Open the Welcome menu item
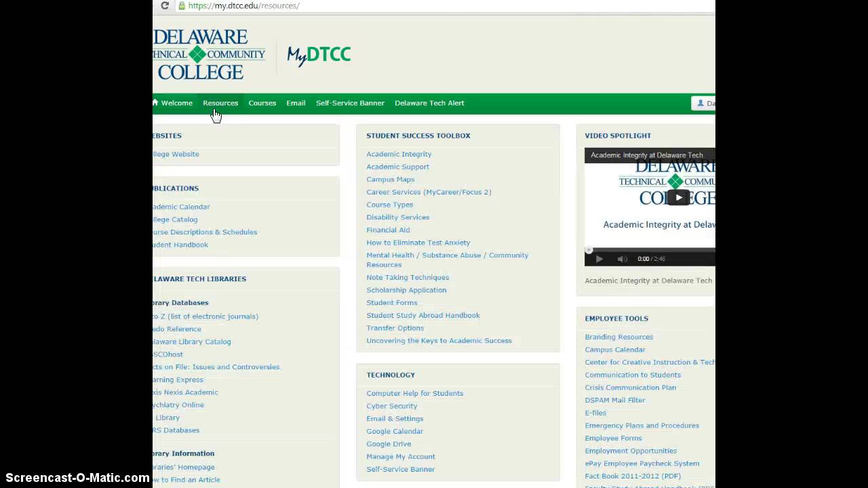Screen dimensions: 868x488 pos(177,103)
